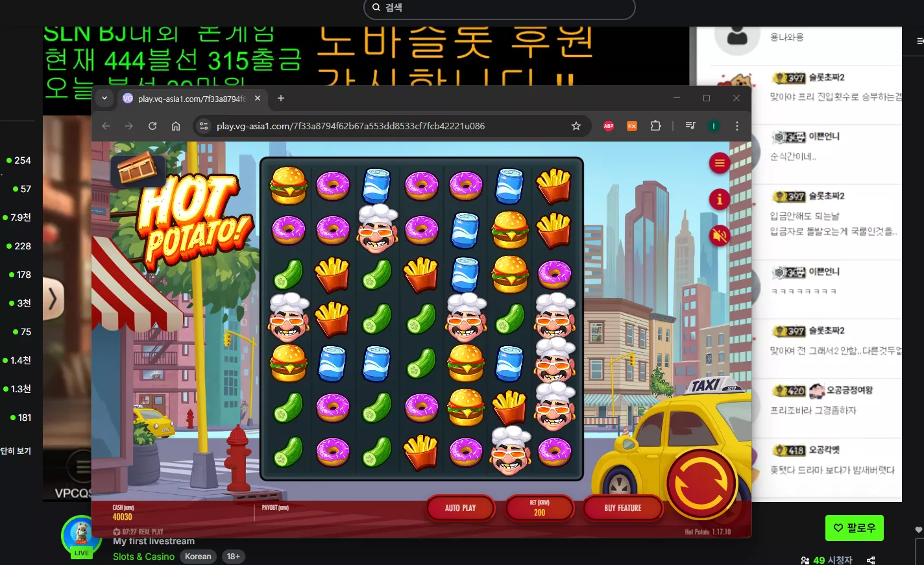Click the AUTO PLAY button

click(461, 508)
